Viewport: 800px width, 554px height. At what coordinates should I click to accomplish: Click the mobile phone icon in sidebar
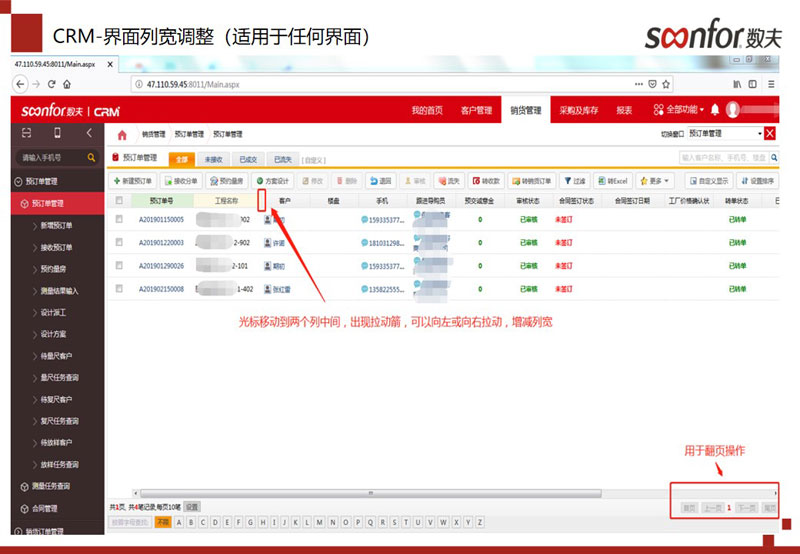point(57,133)
